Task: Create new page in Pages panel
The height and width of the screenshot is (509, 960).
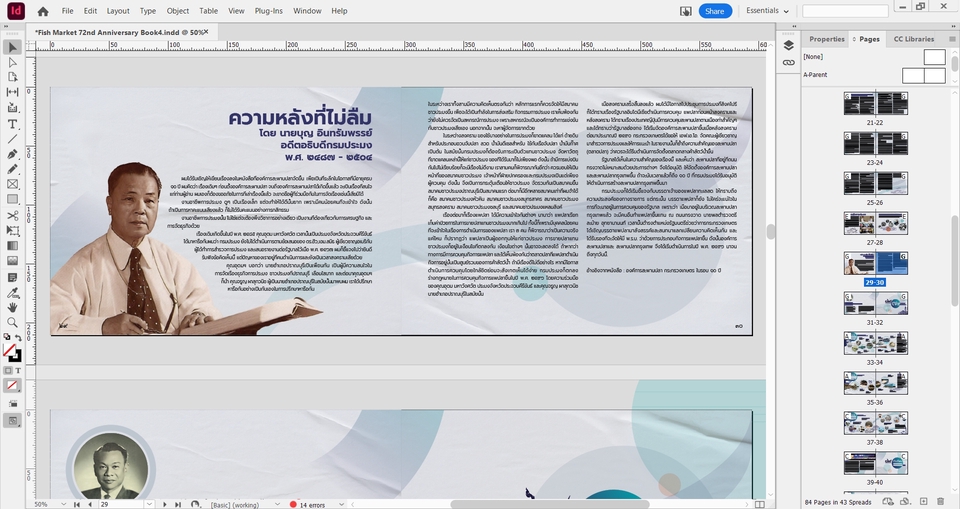Action: tap(924, 502)
